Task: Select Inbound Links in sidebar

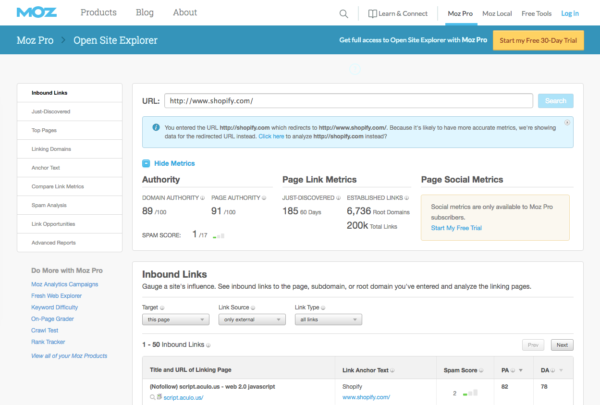Action: [70, 93]
